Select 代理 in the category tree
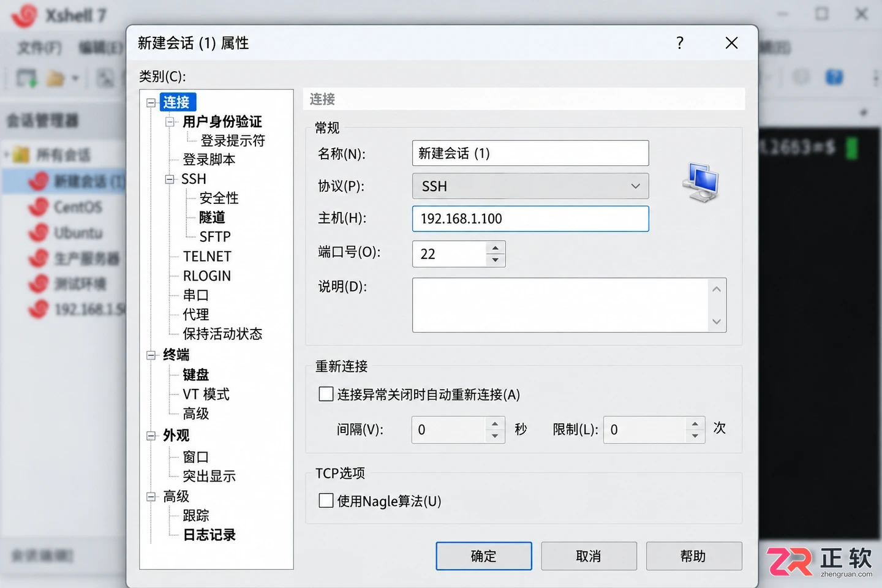 coord(196,315)
